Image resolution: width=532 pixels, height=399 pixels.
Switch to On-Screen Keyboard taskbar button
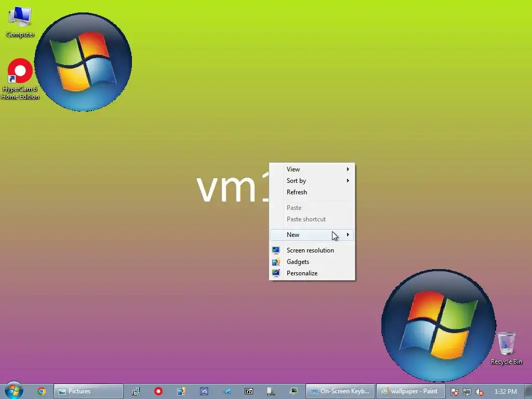tap(340, 391)
